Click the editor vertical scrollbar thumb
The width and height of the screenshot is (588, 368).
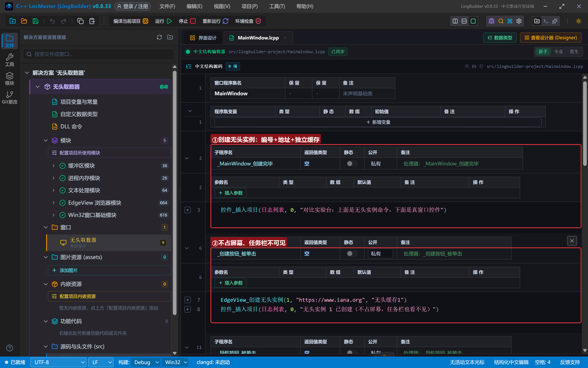[x=585, y=123]
